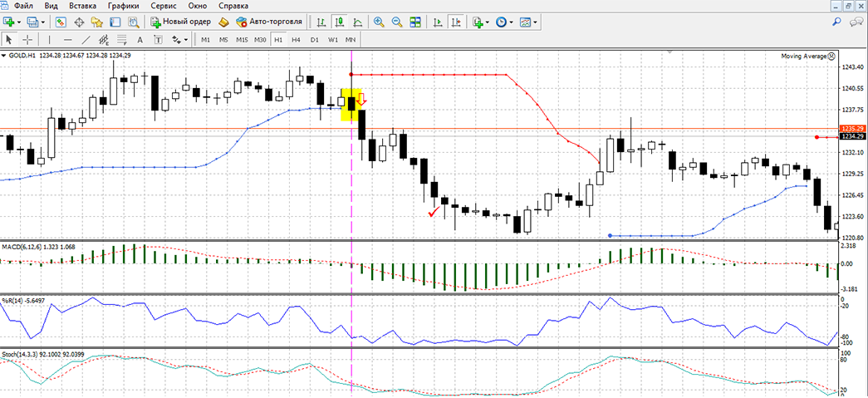Viewport: 868px width, 398px height.
Task: Select the MN timeframe button
Action: tap(351, 40)
